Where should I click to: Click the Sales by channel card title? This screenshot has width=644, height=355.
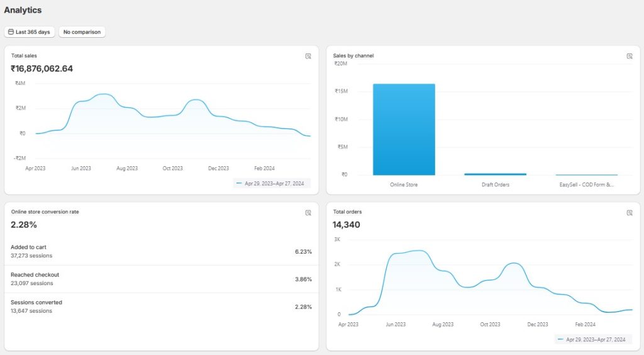(353, 56)
